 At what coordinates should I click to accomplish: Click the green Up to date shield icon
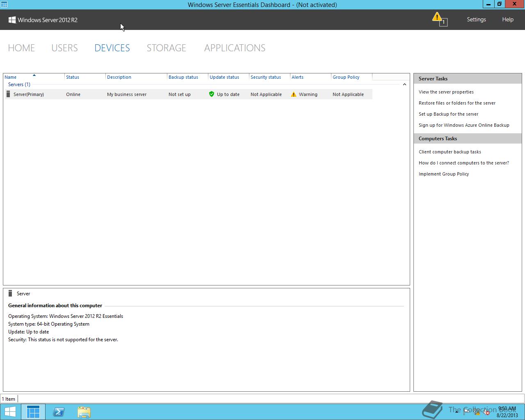click(x=212, y=94)
